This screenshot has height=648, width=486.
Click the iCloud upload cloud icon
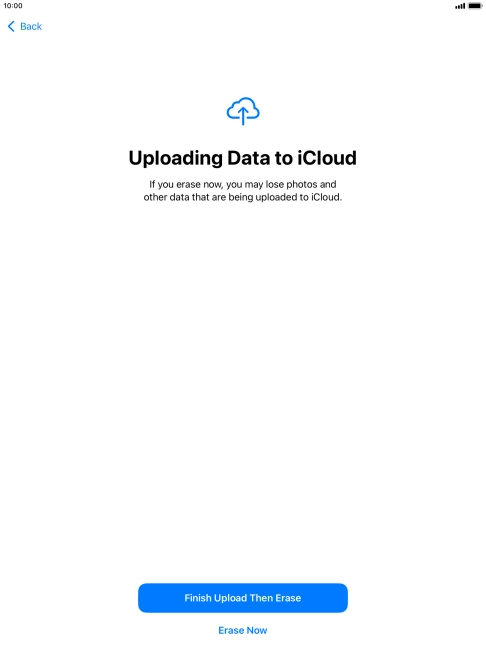coord(243,111)
